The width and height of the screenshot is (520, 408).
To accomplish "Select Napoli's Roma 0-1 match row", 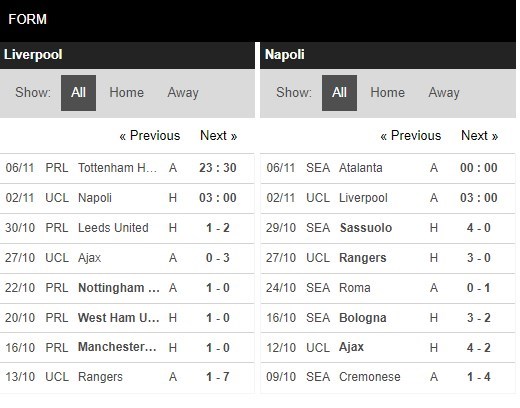I will pos(388,288).
